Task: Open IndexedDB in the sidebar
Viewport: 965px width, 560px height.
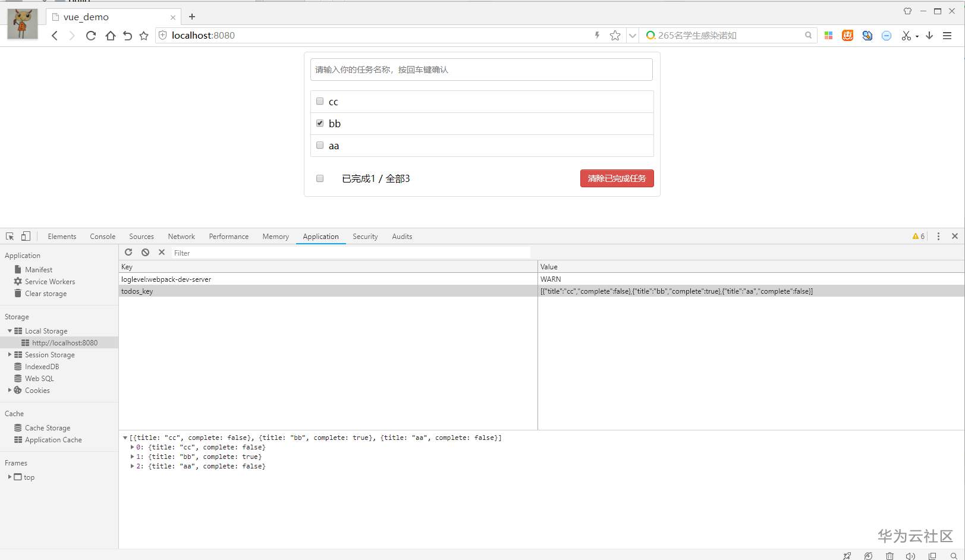Action: [42, 366]
